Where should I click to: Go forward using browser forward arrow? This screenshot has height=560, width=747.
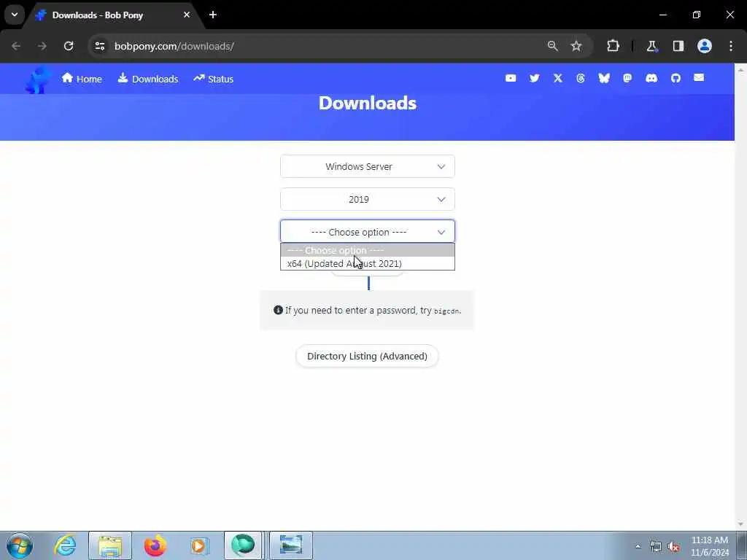coord(42,46)
